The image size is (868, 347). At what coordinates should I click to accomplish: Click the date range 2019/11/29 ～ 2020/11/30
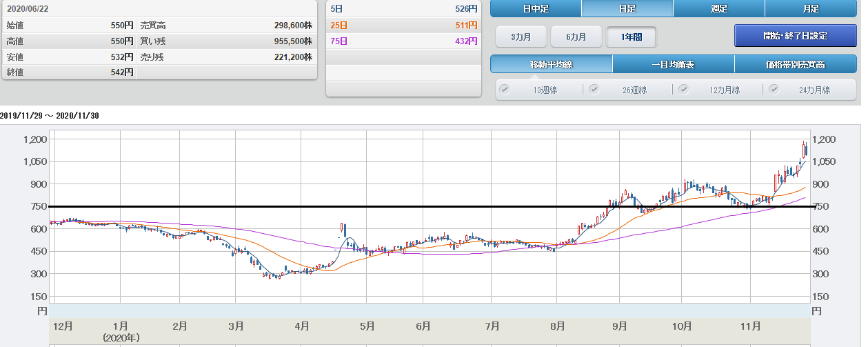[x=50, y=116]
